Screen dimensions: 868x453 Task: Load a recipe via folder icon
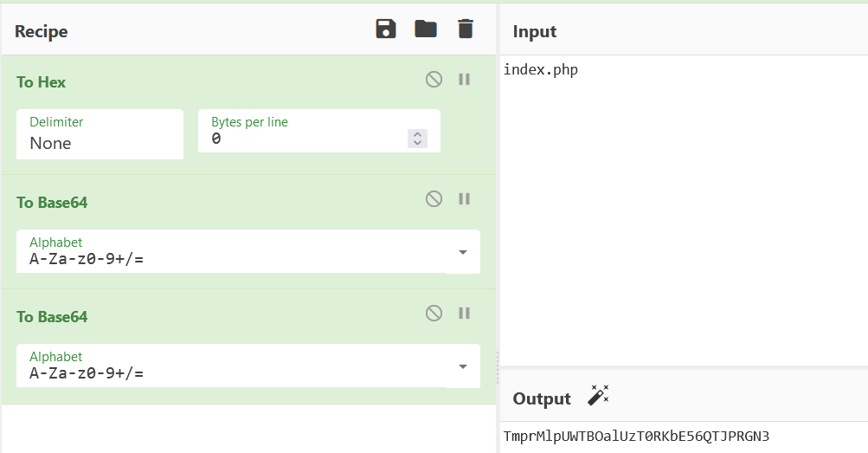pyautogui.click(x=426, y=29)
